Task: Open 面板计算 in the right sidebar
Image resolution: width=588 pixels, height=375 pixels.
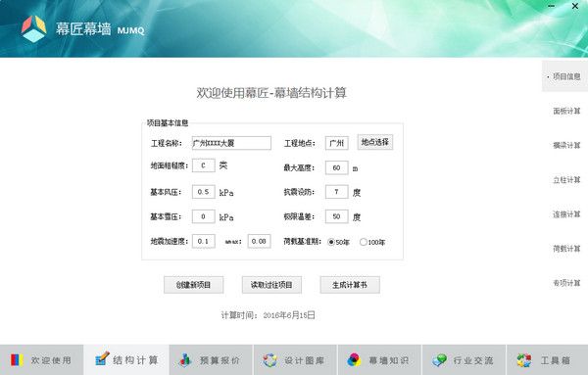Action: pos(566,111)
